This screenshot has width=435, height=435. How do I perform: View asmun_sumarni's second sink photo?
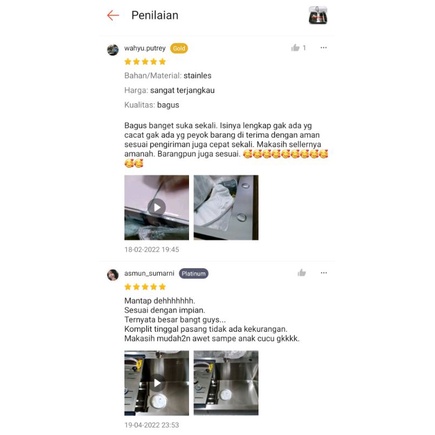point(226,383)
